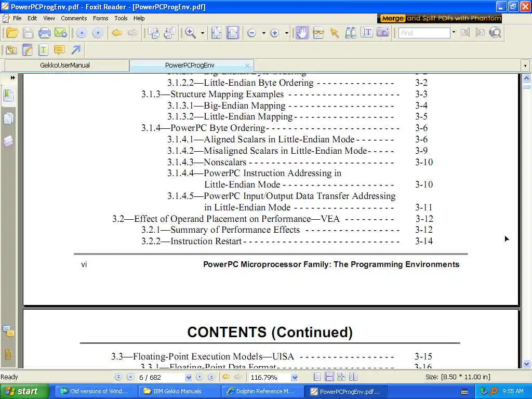Click the vertical scrollbar down arrow
The image size is (532, 399).
pos(526,364)
